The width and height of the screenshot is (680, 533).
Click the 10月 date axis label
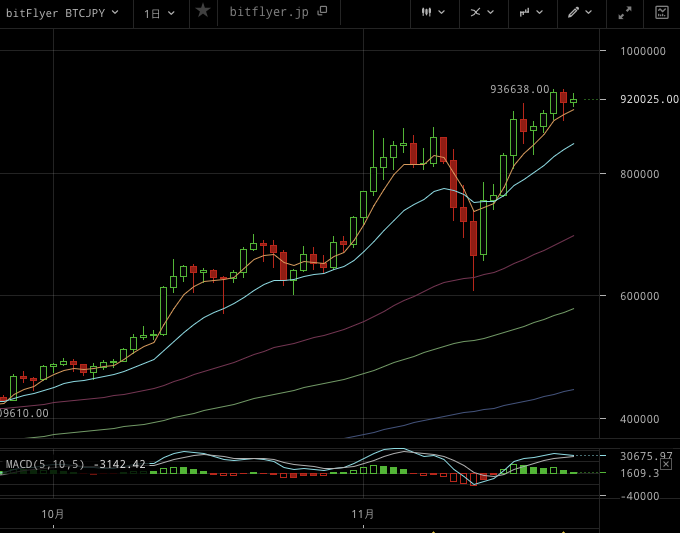[53, 514]
